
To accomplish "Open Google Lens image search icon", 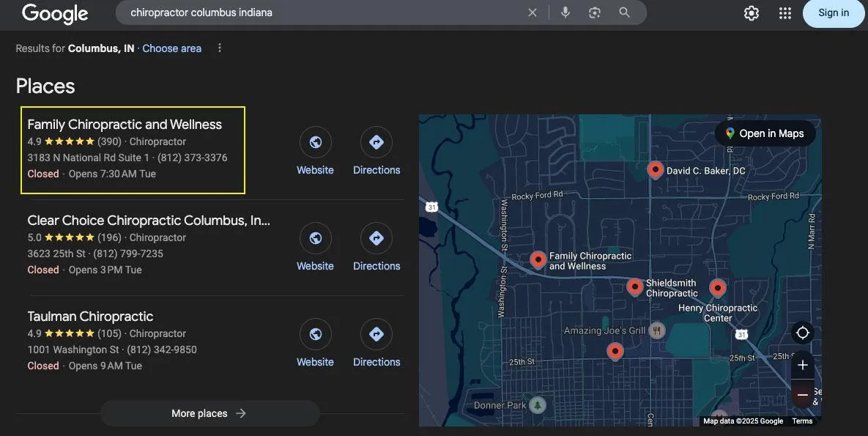I will (x=595, y=12).
